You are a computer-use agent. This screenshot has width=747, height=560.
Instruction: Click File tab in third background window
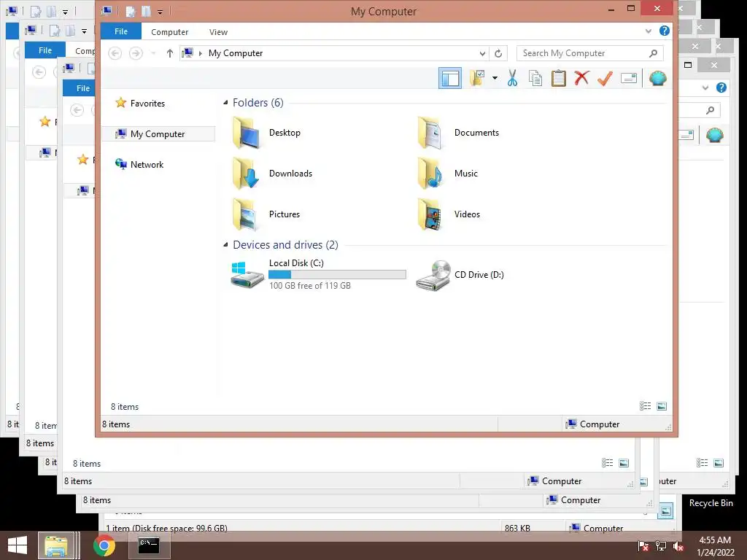click(83, 88)
